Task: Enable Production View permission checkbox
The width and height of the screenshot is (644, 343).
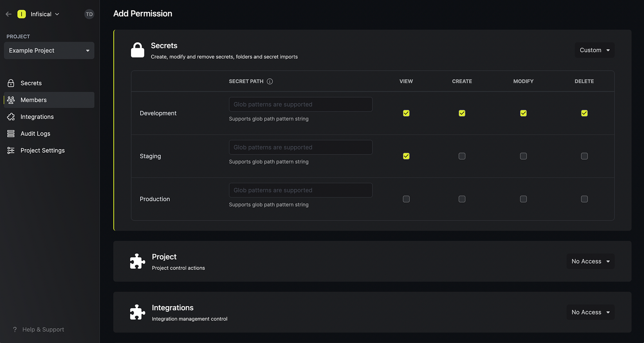Action: [406, 199]
